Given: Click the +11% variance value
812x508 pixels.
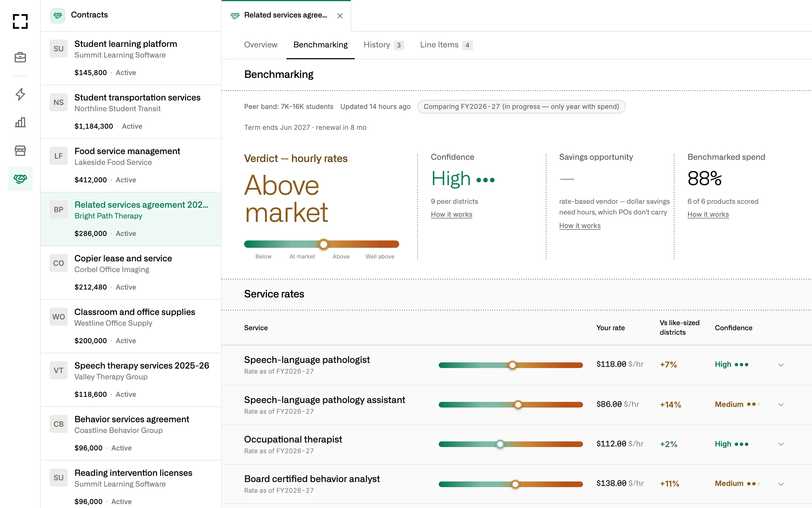Looking at the screenshot, I should [x=669, y=483].
